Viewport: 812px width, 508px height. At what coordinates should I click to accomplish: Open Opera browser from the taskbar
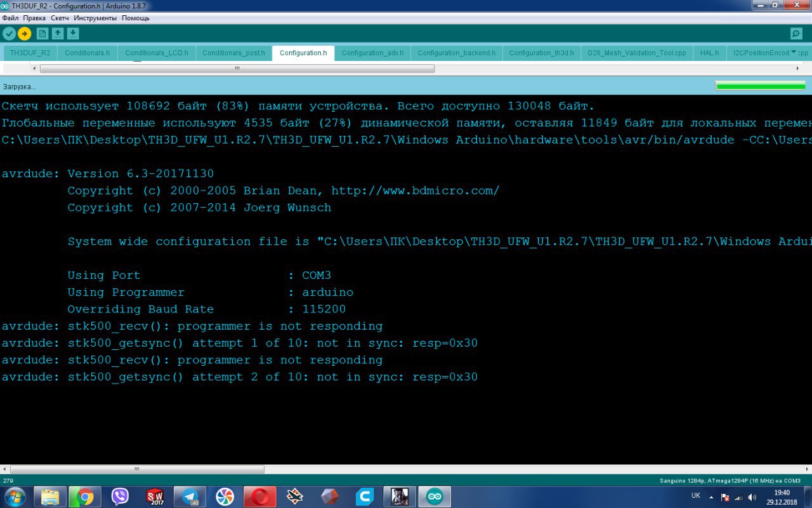pos(260,497)
